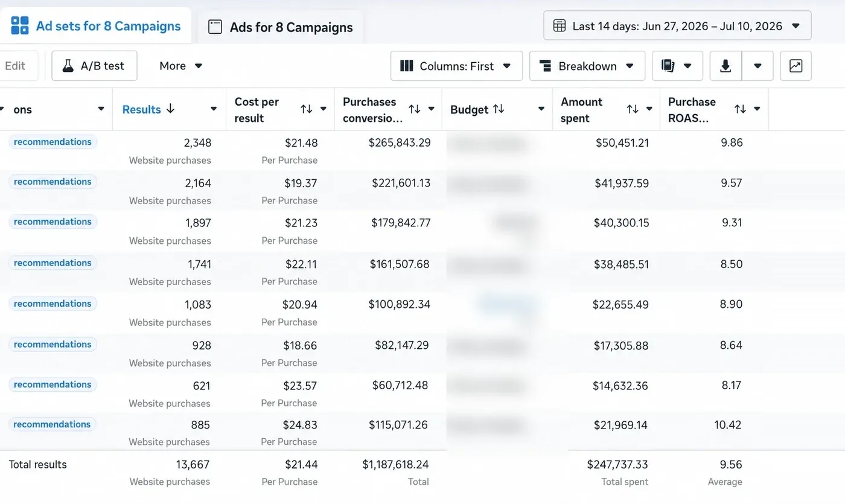Click the $1,187,618.24 total conversion value

click(395, 465)
